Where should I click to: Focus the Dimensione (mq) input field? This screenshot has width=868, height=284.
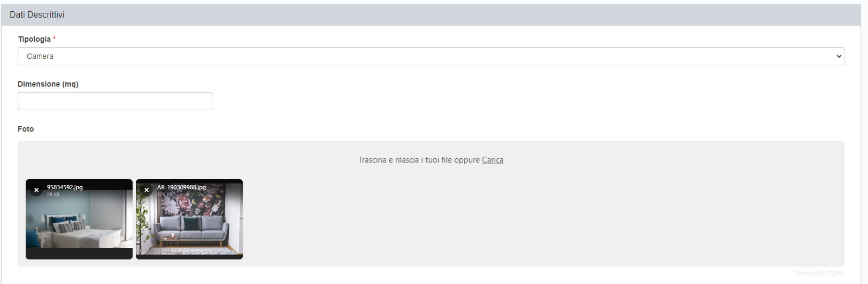pyautogui.click(x=115, y=101)
